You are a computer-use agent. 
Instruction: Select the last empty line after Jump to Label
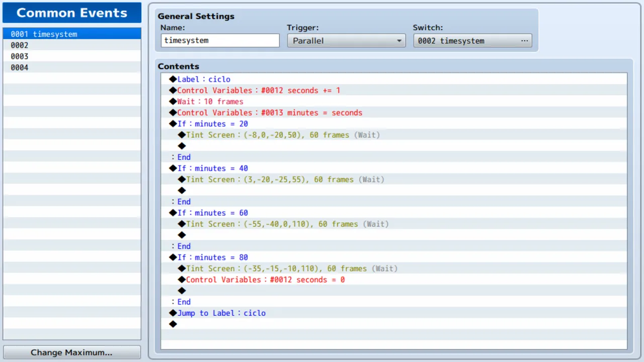[394, 324]
